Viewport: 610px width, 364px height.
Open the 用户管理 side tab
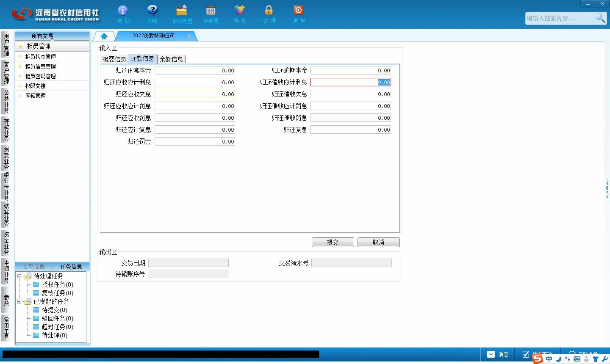point(6,44)
